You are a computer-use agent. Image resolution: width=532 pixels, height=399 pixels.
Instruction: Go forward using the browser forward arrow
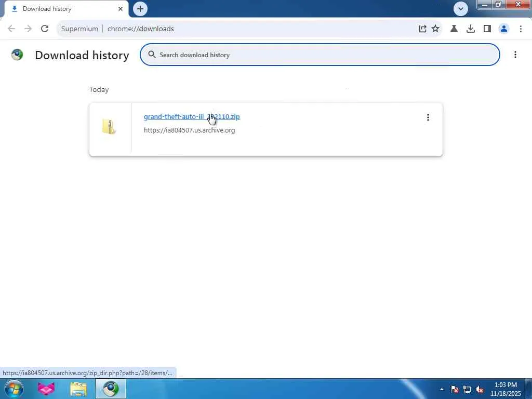(x=28, y=29)
